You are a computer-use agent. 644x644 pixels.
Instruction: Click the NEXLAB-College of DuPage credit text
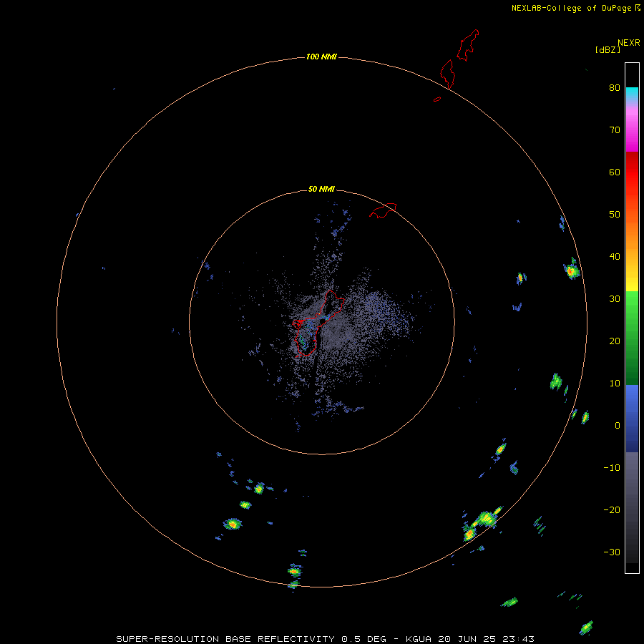(571, 8)
